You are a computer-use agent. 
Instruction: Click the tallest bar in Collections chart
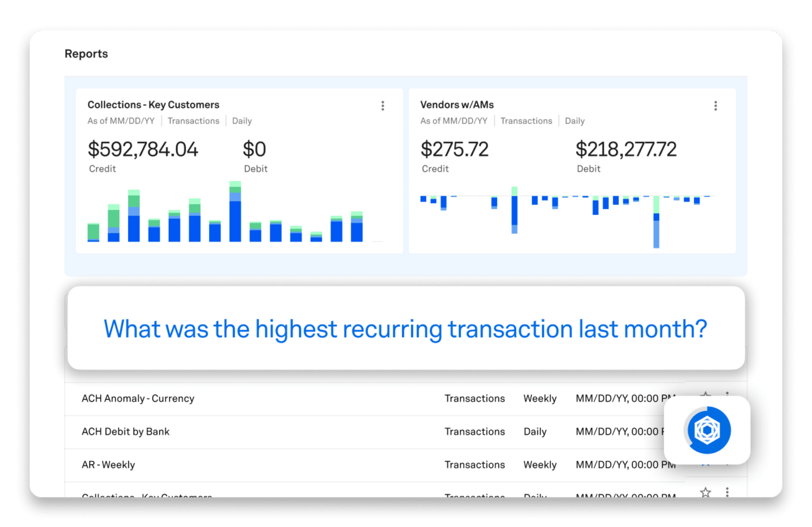235,210
